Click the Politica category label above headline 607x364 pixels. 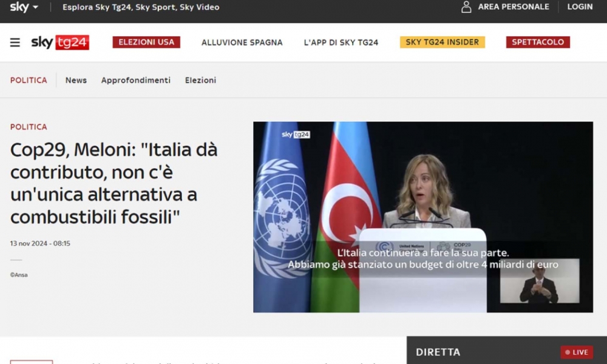tap(29, 127)
